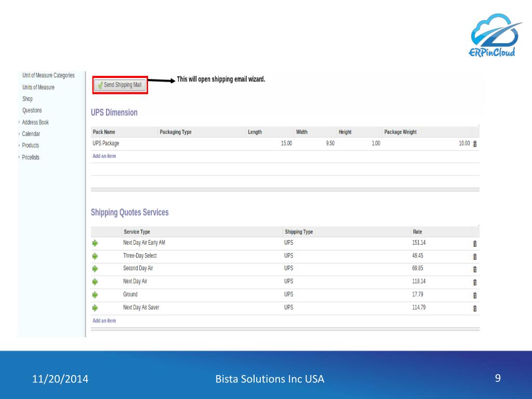Open the Pricelists menu item
This screenshot has height=399, width=532.
pos(31,157)
